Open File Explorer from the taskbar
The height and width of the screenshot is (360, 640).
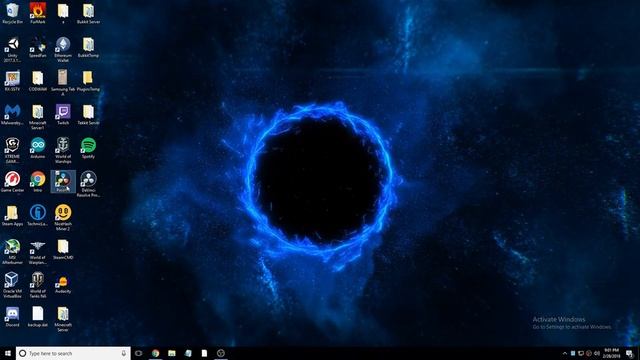172,353
